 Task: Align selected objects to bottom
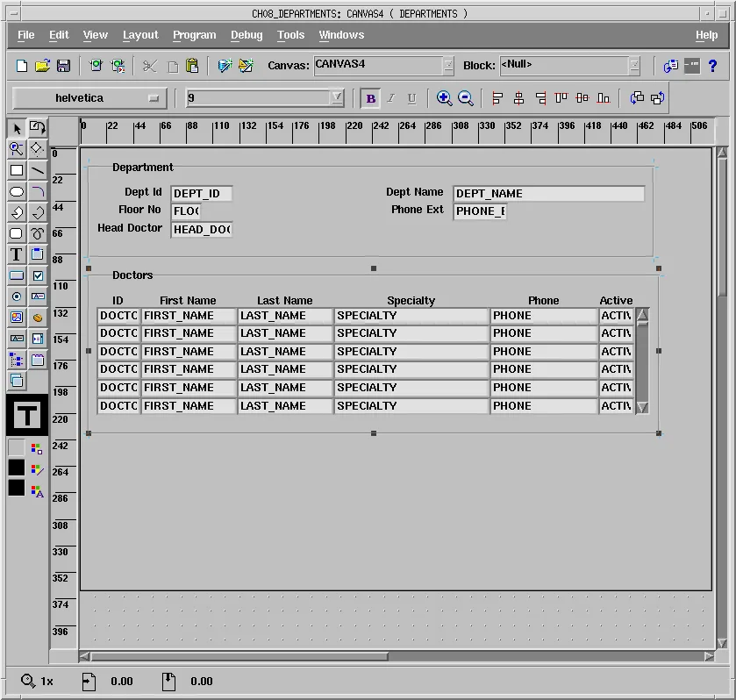point(604,98)
